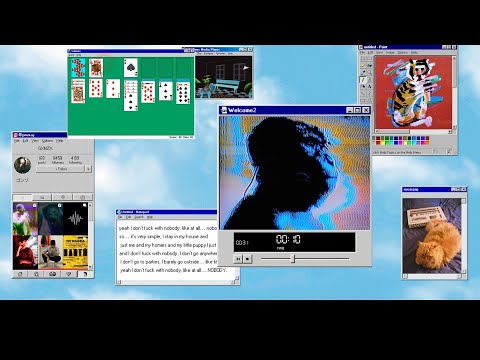Image resolution: width=480 pixels, height=360 pixels.
Task: Select the Brush tool in Paint
Action: click(370, 80)
